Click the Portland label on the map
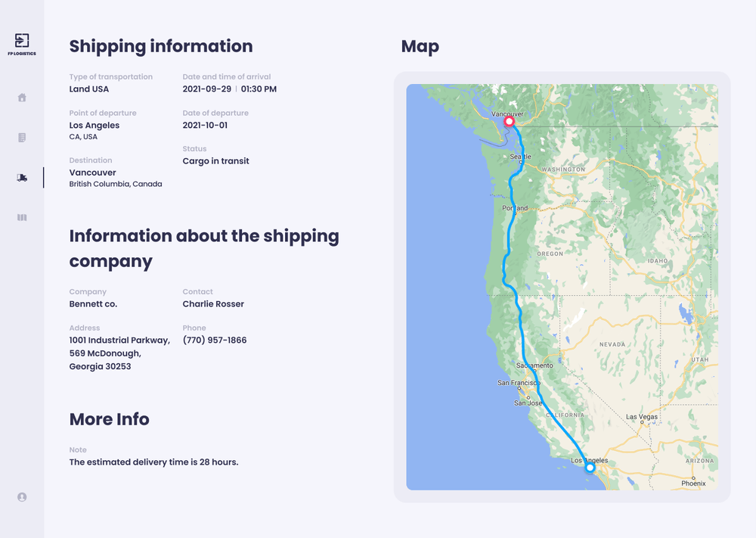756x538 pixels. [x=515, y=208]
